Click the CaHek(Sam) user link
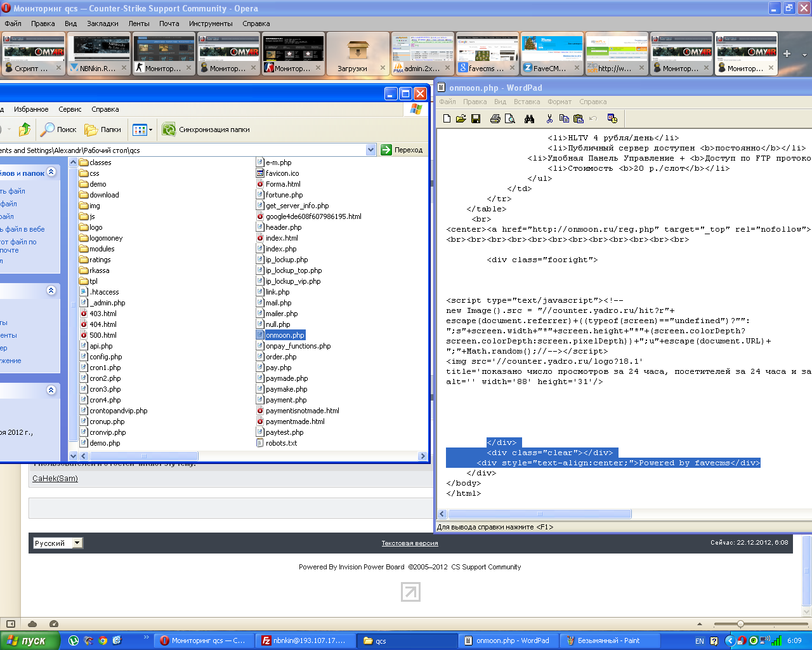Screen dimensions: 812x650 tap(55, 479)
